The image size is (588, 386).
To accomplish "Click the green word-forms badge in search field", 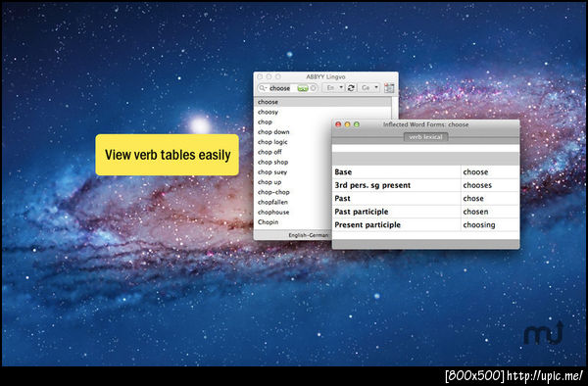I will 303,88.
